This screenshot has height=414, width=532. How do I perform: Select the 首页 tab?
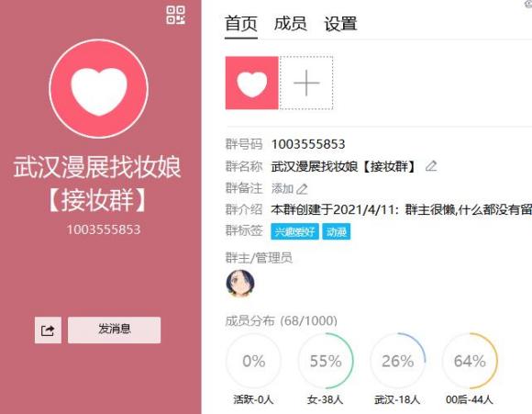point(241,24)
